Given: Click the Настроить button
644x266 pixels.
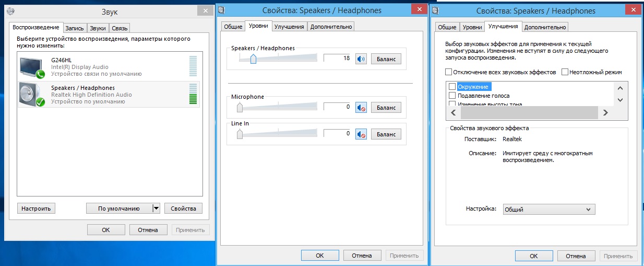Looking at the screenshot, I should (36, 209).
